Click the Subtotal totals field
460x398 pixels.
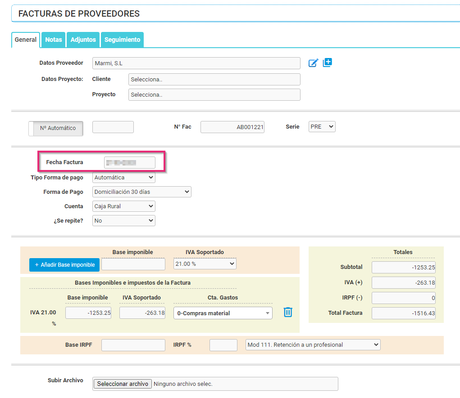click(403, 267)
